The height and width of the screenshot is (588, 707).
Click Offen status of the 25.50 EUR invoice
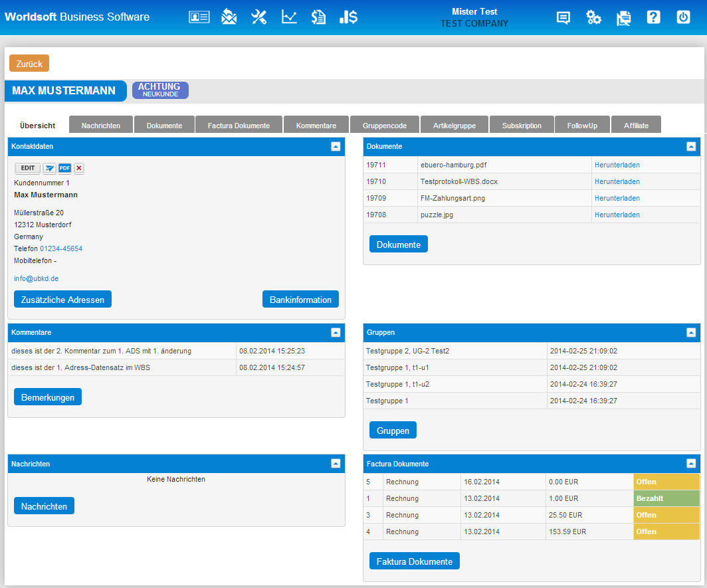[666, 515]
